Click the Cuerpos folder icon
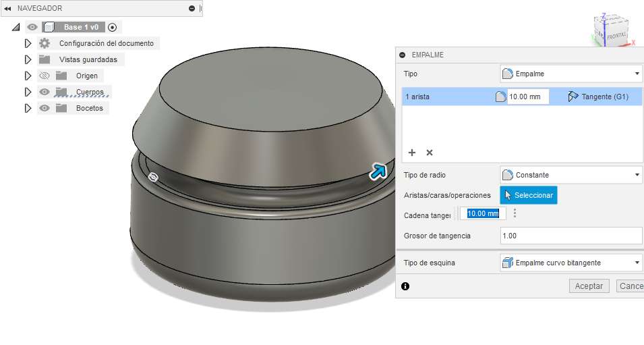 pos(61,92)
